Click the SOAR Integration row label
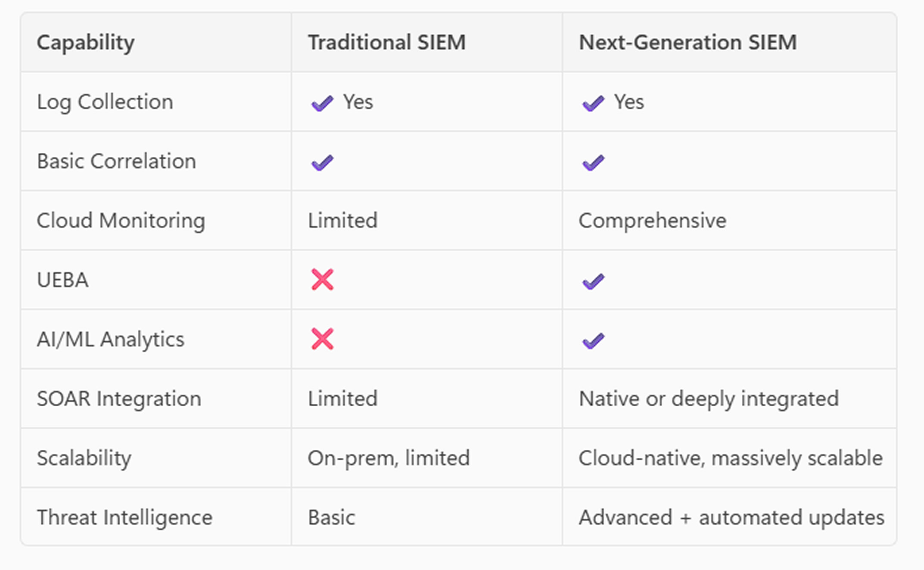 point(119,399)
